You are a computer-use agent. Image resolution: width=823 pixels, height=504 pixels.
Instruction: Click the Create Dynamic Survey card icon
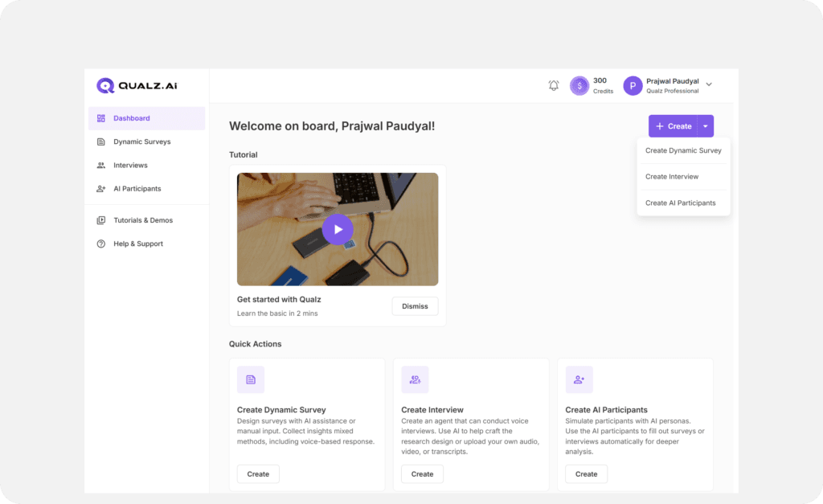[251, 379]
